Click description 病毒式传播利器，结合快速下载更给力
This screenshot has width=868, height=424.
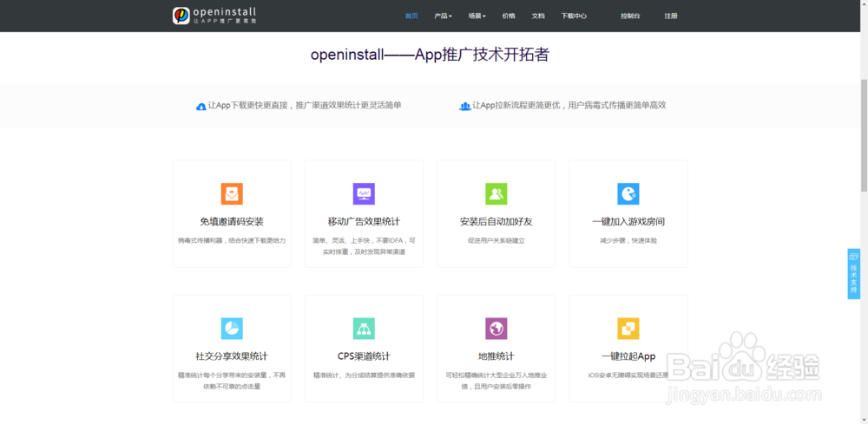pyautogui.click(x=232, y=240)
